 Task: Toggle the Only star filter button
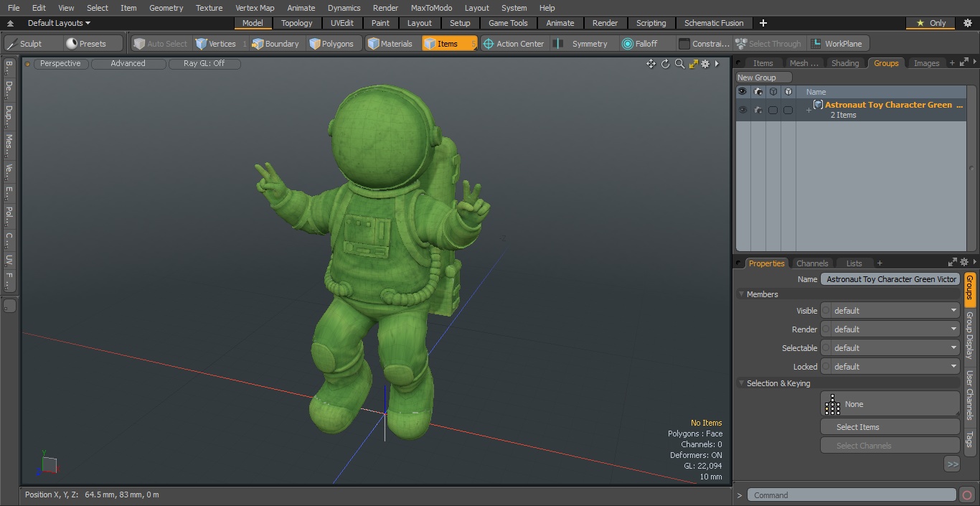pos(930,23)
